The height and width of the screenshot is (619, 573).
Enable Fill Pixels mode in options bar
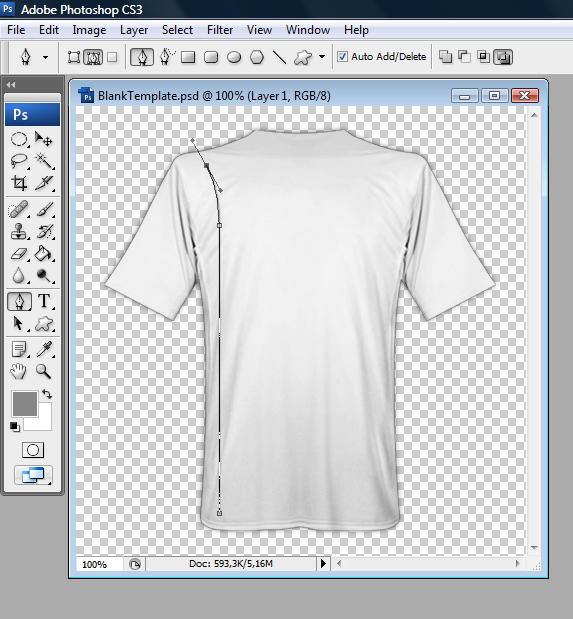(x=112, y=57)
